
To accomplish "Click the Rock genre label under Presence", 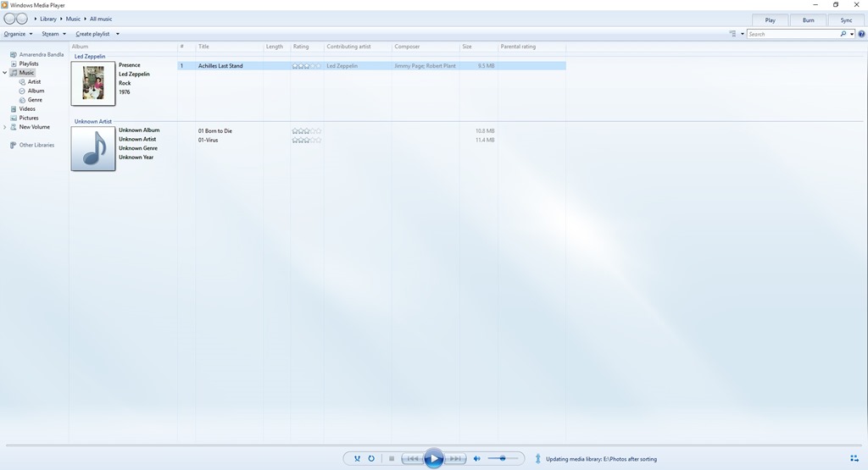I will 125,83.
